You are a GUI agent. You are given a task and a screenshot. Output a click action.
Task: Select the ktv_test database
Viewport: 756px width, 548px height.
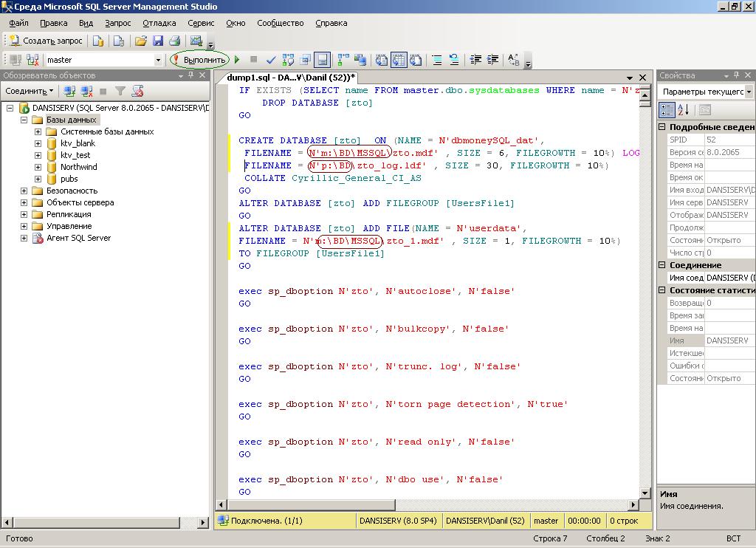click(75, 155)
